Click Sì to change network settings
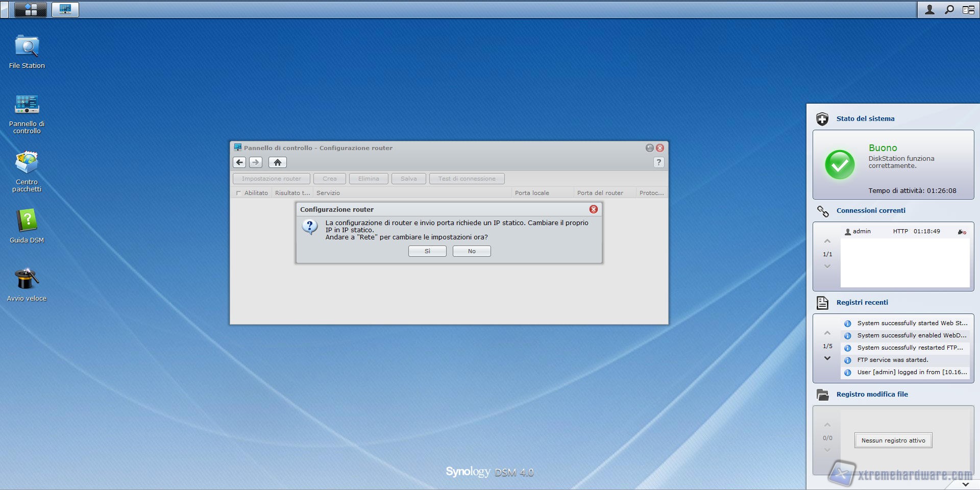Screen dimensions: 980x490 click(x=427, y=251)
